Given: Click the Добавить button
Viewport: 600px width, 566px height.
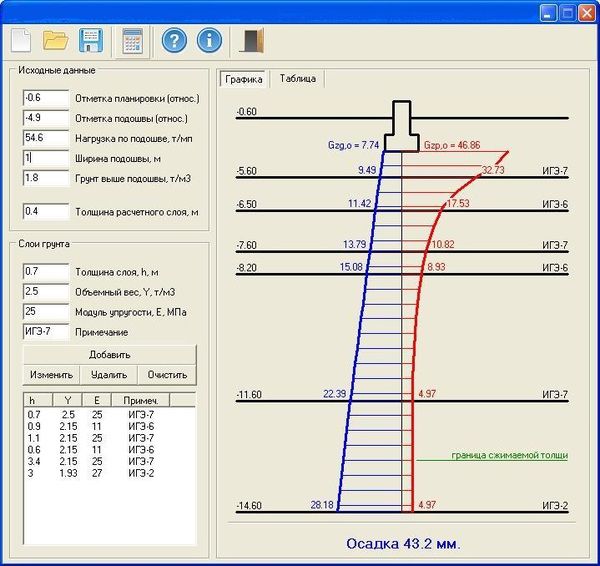Looking at the screenshot, I should coord(109,355).
